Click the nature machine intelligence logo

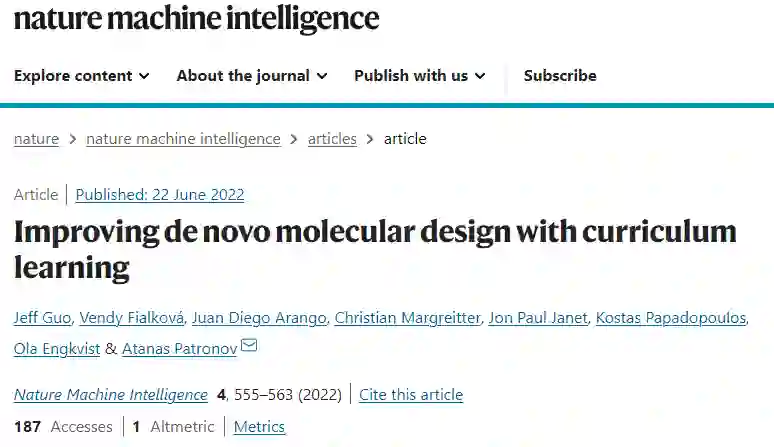point(196,19)
